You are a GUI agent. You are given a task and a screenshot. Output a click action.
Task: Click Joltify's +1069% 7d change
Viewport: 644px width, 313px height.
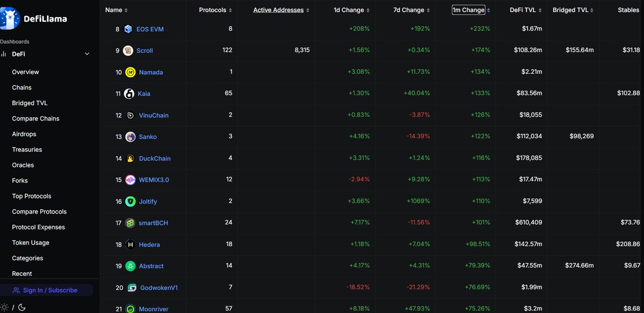point(418,201)
